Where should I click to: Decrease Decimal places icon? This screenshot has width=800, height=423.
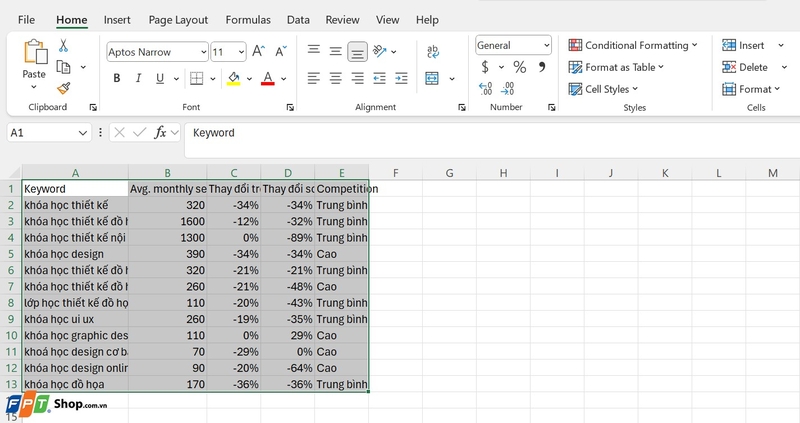click(x=507, y=89)
